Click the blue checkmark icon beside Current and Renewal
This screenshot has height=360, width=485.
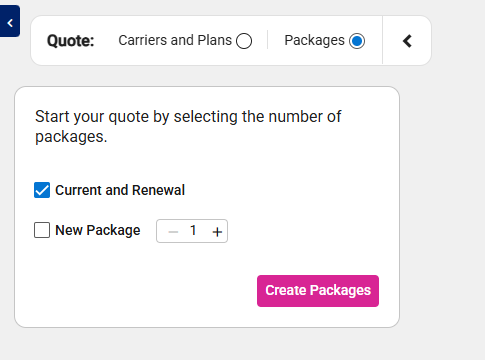(x=42, y=190)
